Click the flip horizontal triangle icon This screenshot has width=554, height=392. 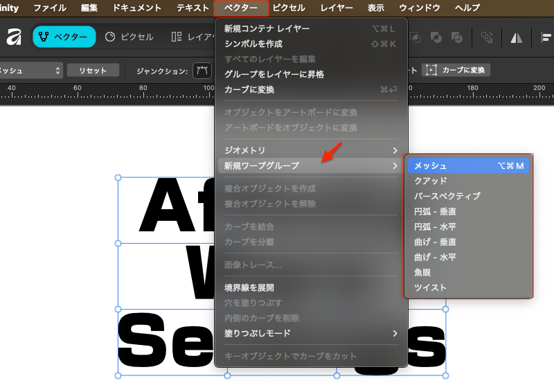point(516,37)
